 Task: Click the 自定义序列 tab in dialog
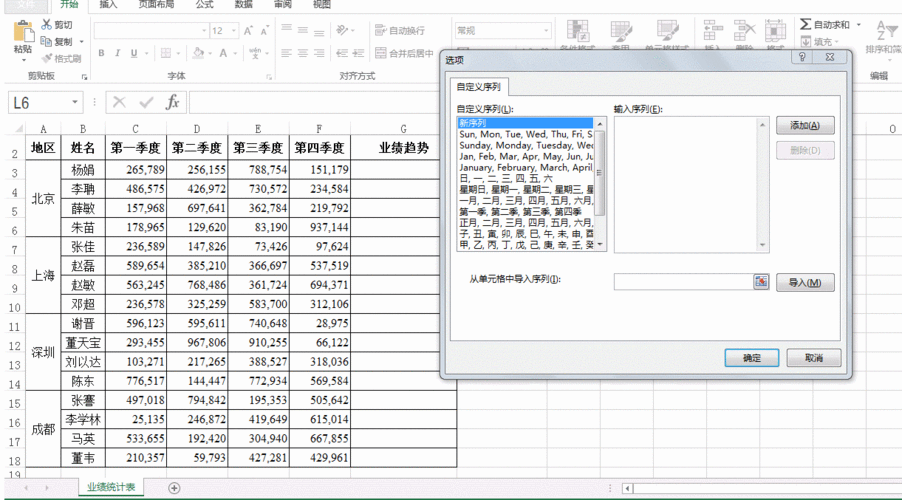pyautogui.click(x=479, y=87)
